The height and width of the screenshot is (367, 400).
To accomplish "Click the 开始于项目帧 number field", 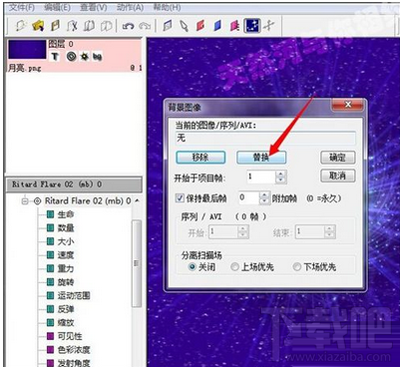I will (261, 177).
